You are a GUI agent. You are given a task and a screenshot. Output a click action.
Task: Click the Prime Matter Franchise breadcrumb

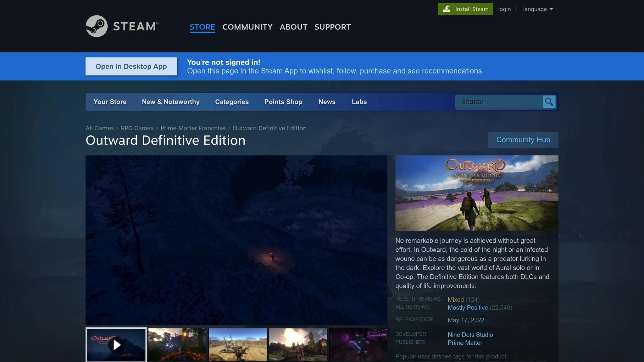point(193,128)
